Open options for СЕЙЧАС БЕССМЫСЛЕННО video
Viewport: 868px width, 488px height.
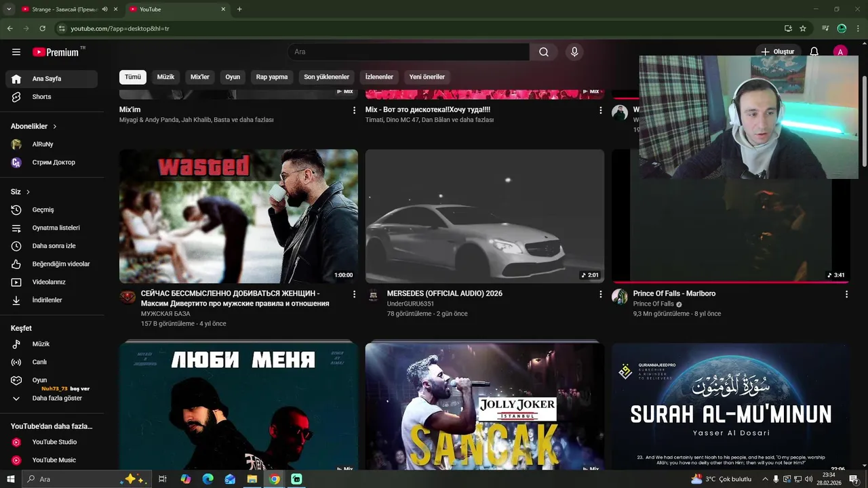[354, 294]
